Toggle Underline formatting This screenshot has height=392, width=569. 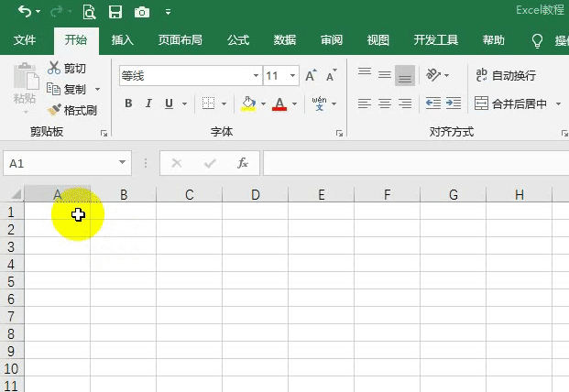tap(169, 103)
